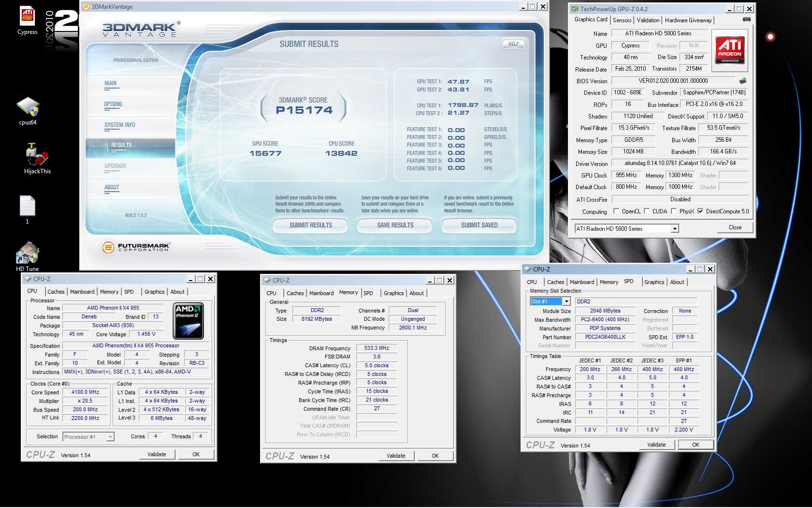The height and width of the screenshot is (508, 812).
Task: Click the NB Frequency 2600.1 MHz value
Action: point(413,328)
